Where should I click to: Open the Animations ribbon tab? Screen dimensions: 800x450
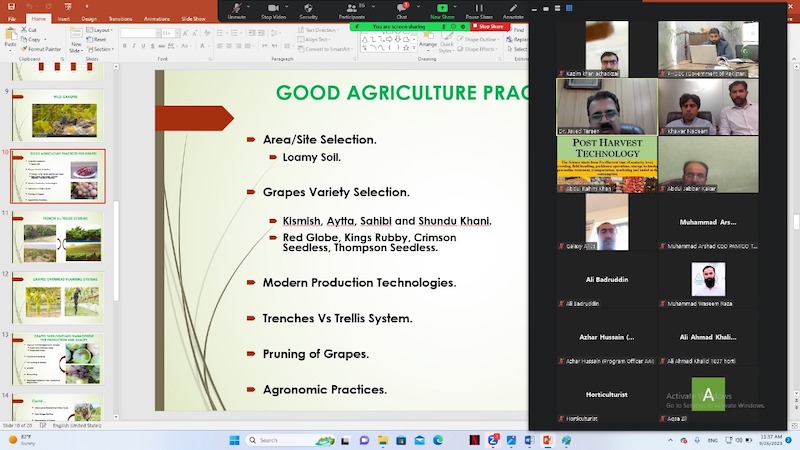click(x=153, y=18)
